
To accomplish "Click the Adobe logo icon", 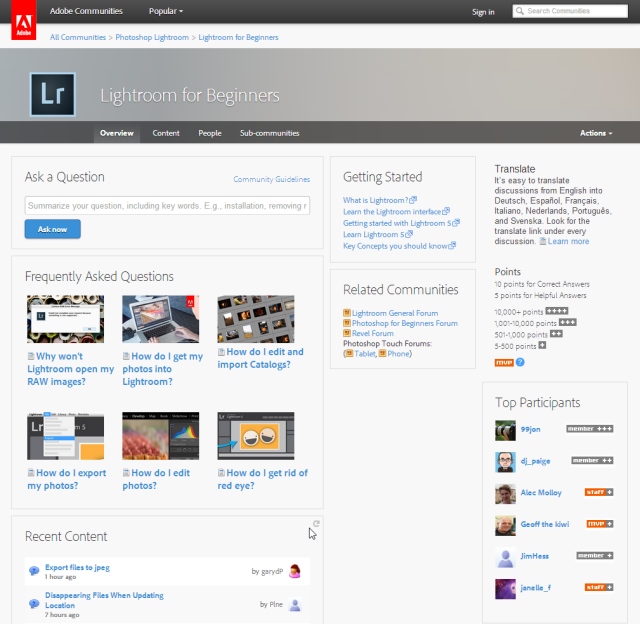I will pos(24,20).
